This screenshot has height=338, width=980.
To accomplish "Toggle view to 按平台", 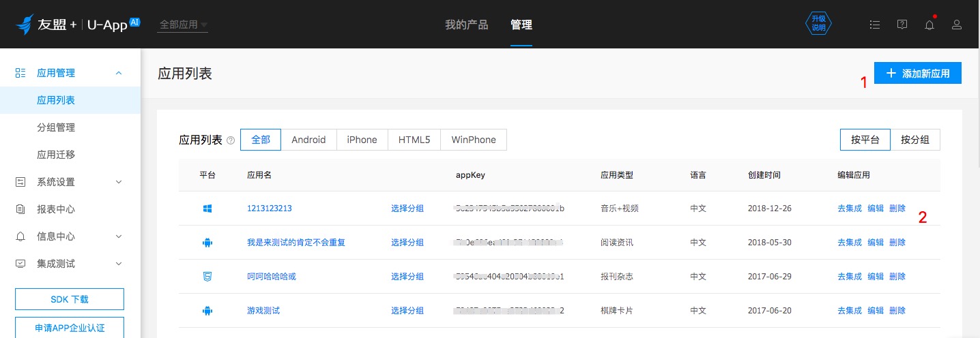I will tap(865, 140).
